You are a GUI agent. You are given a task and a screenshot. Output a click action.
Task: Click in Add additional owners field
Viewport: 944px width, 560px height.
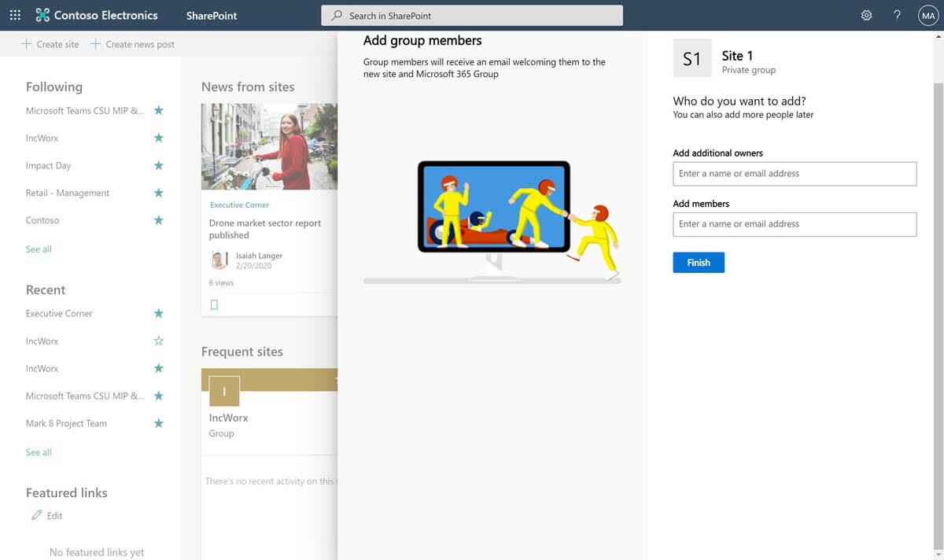coord(795,174)
